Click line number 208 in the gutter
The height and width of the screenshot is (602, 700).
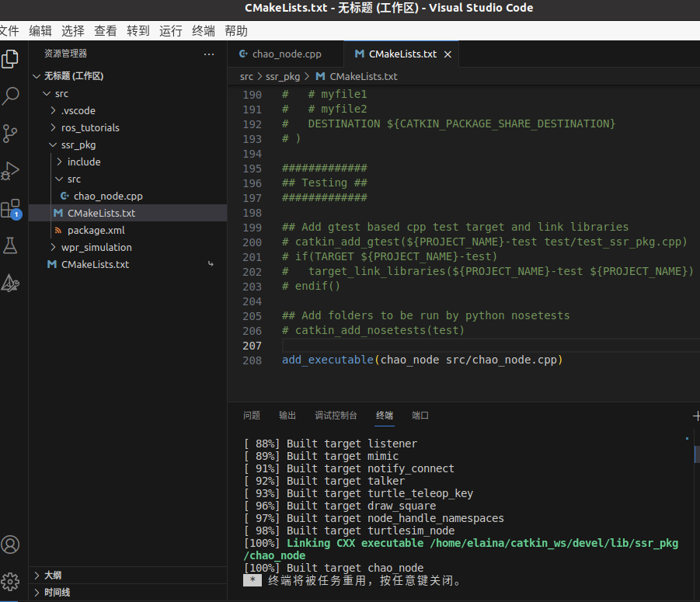tap(252, 360)
